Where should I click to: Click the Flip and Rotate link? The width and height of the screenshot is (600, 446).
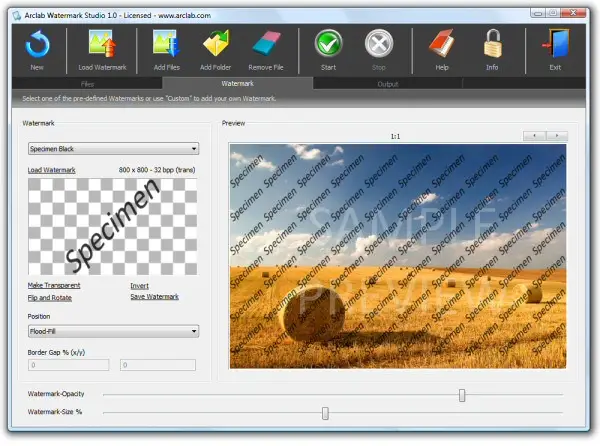[49, 298]
